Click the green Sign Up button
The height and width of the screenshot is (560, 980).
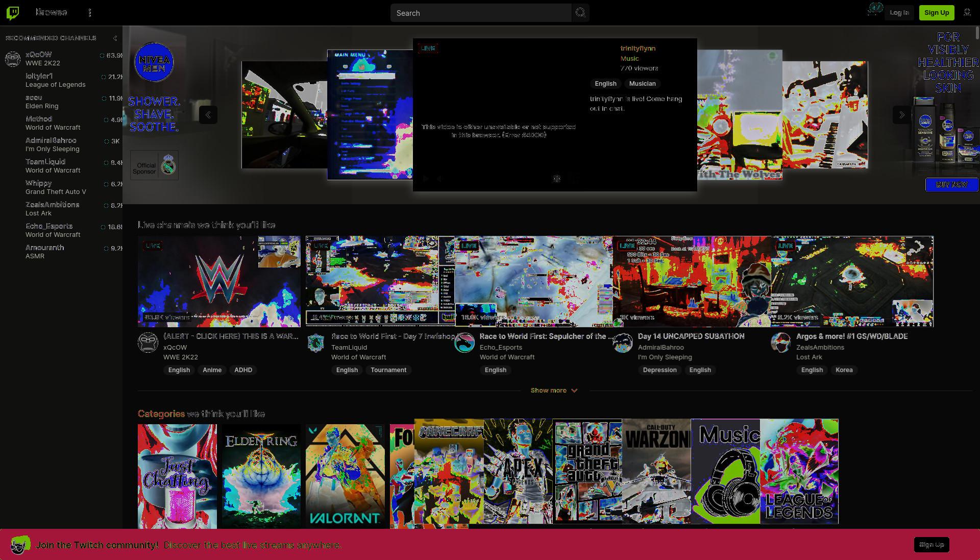pyautogui.click(x=937, y=13)
